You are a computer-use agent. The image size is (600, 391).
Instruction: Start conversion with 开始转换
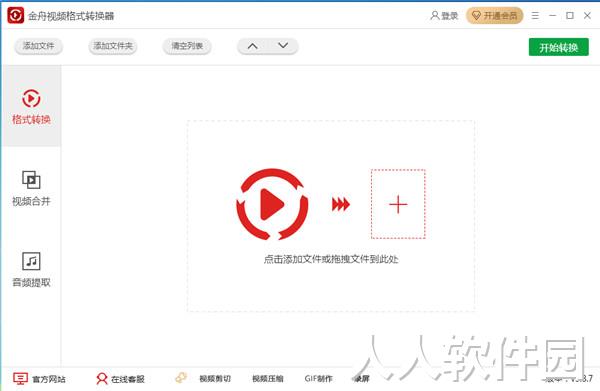coord(559,47)
